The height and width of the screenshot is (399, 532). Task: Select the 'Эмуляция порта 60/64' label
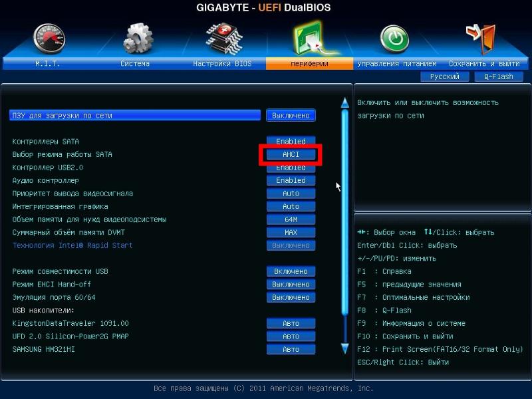pyautogui.click(x=54, y=297)
